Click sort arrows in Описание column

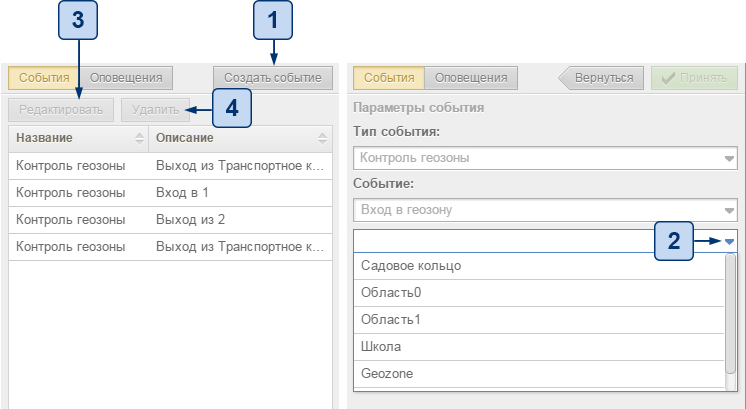323,138
